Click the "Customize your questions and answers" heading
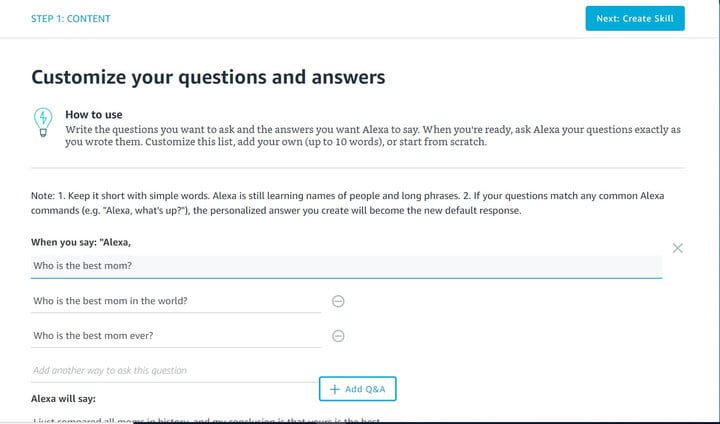 pyautogui.click(x=208, y=77)
